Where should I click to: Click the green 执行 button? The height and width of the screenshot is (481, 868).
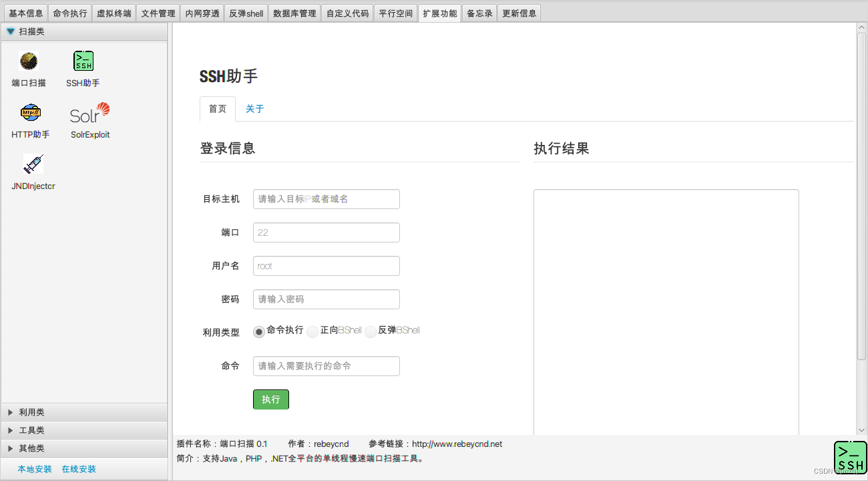[x=271, y=399]
